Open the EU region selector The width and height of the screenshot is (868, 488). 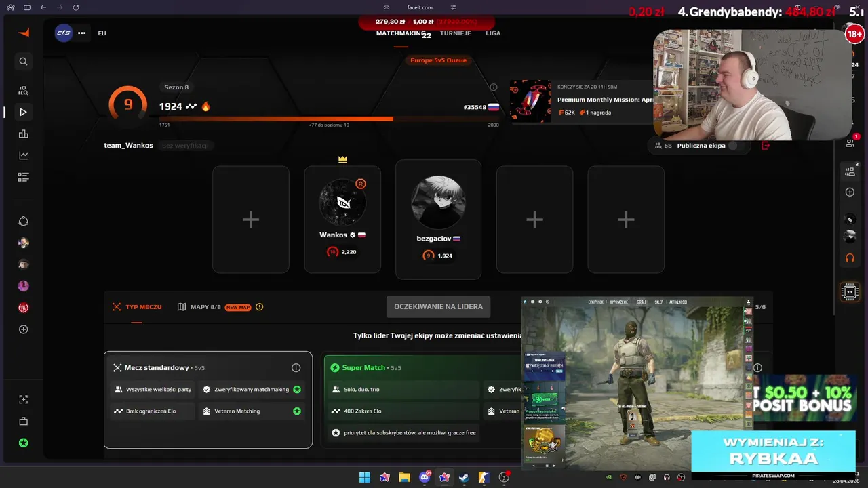coord(102,33)
